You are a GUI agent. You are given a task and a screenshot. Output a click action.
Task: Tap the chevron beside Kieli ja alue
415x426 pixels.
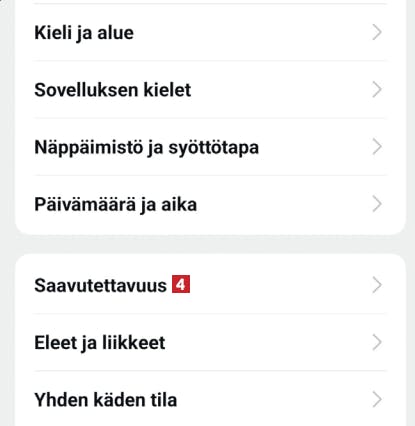pos(377,32)
